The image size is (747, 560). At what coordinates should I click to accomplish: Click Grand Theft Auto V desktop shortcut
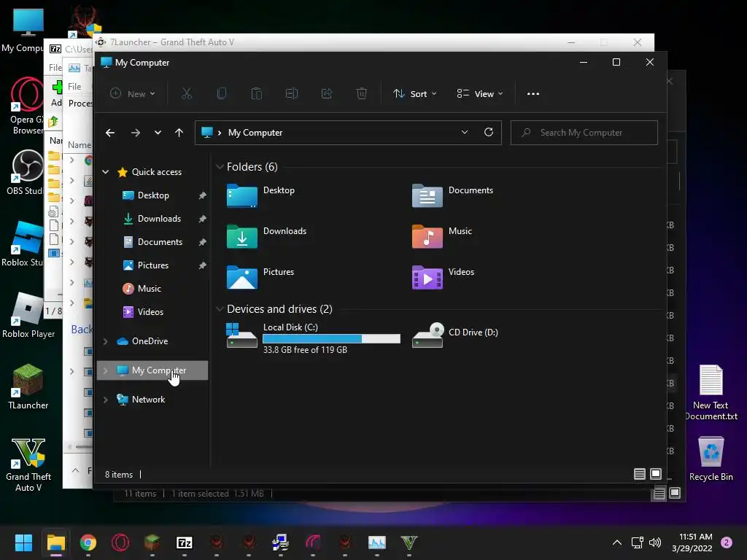tap(28, 464)
